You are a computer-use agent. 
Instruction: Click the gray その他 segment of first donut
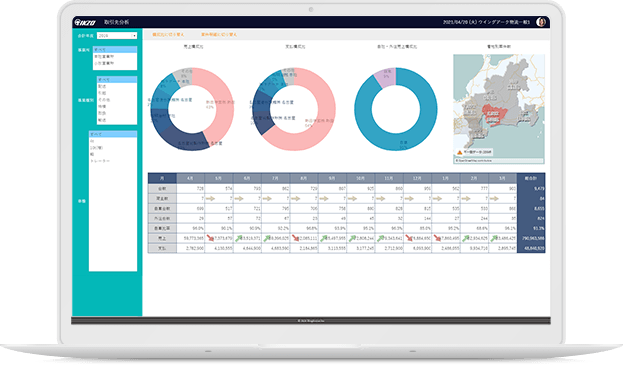[184, 77]
